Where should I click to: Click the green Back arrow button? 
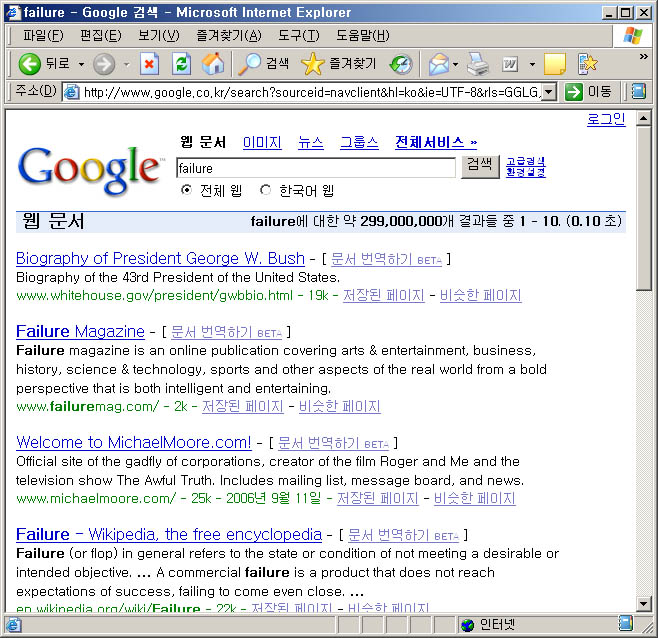coord(29,64)
